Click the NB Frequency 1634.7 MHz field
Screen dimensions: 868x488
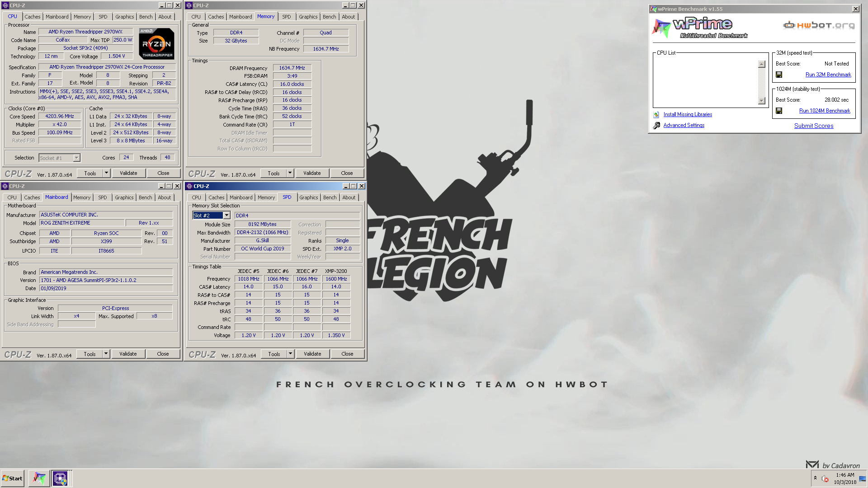tap(326, 49)
